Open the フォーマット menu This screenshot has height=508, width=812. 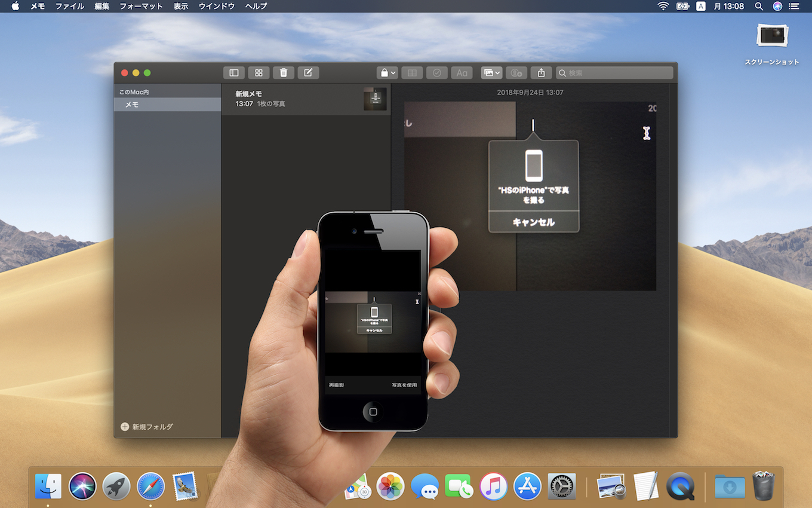[141, 6]
